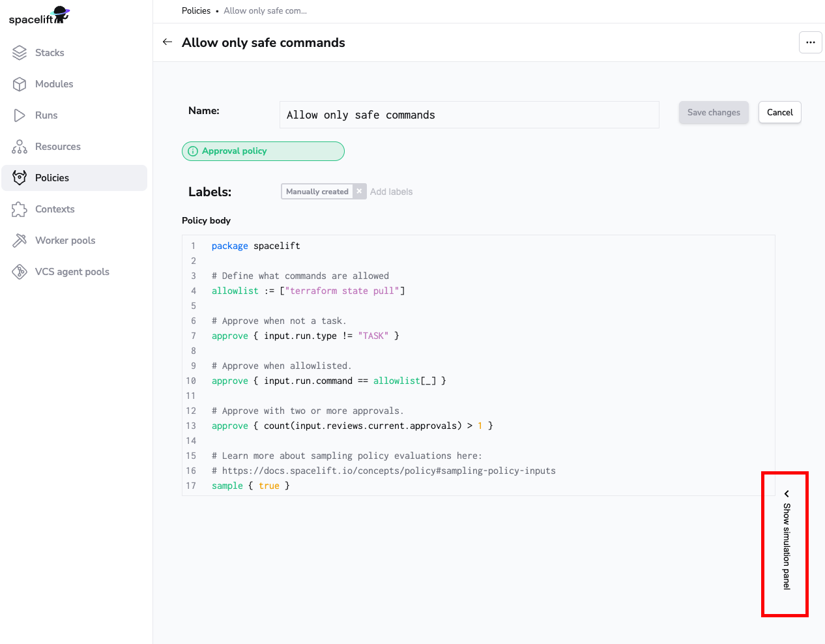The width and height of the screenshot is (825, 644).
Task: Click the Modules cube icon
Action: (x=20, y=84)
